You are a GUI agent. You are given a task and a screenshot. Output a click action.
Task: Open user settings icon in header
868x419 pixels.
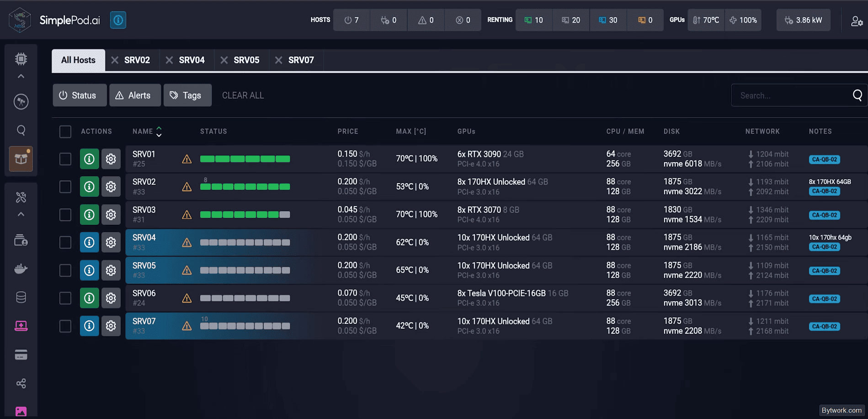(857, 21)
